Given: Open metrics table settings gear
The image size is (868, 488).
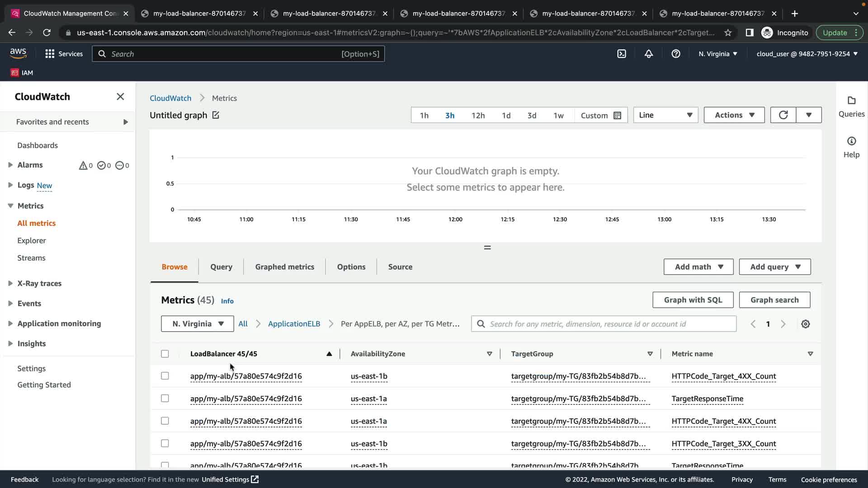Looking at the screenshot, I should pyautogui.click(x=805, y=324).
